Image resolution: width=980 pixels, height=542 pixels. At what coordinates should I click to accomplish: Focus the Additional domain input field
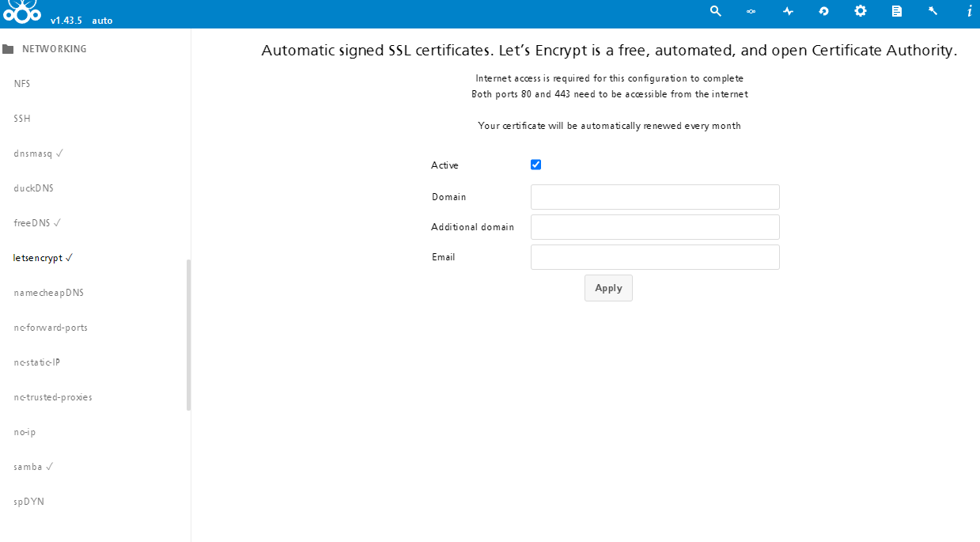coord(655,227)
